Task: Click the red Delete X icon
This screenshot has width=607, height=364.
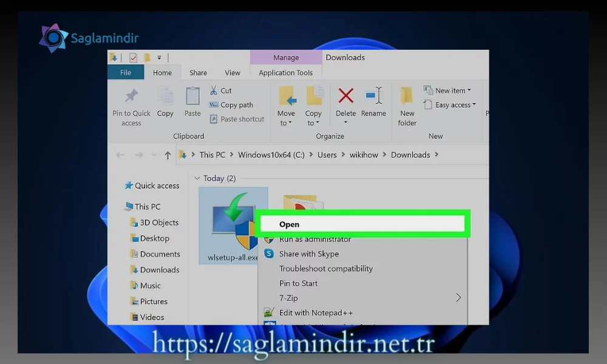Action: 346,95
